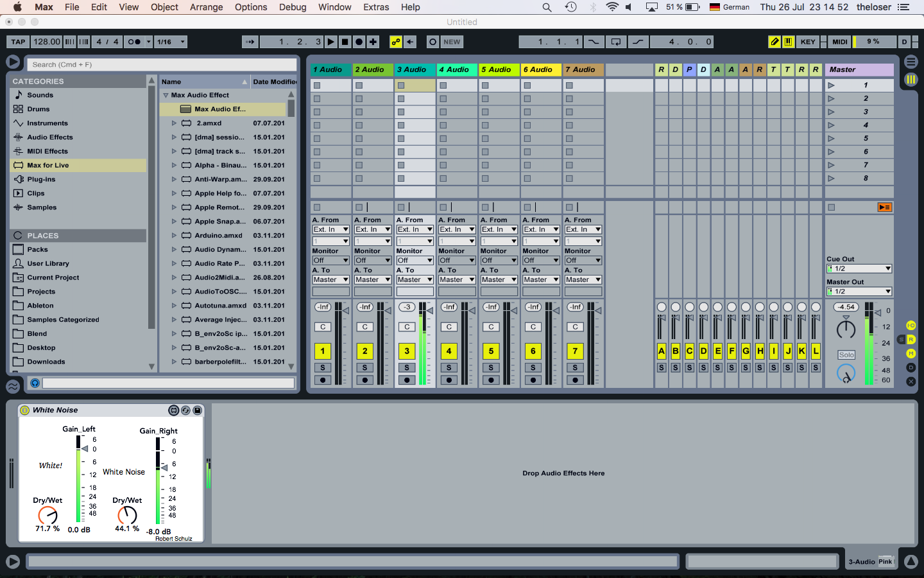The height and width of the screenshot is (578, 924).
Task: Show the In/Out section with I-O button
Action: [911, 326]
